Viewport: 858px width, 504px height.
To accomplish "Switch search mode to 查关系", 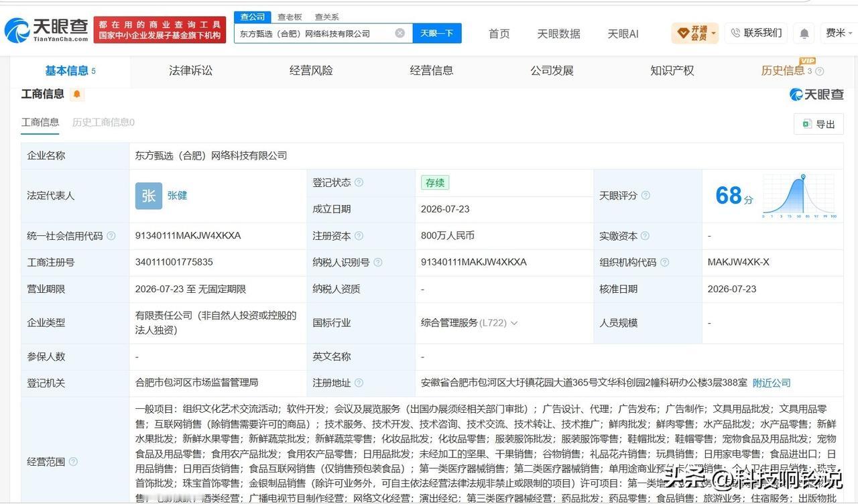I will (326, 17).
